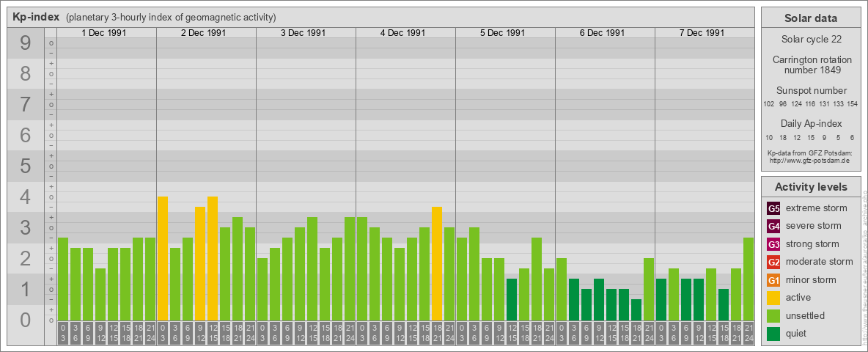Click the 'severe storm' legend label

(x=814, y=226)
